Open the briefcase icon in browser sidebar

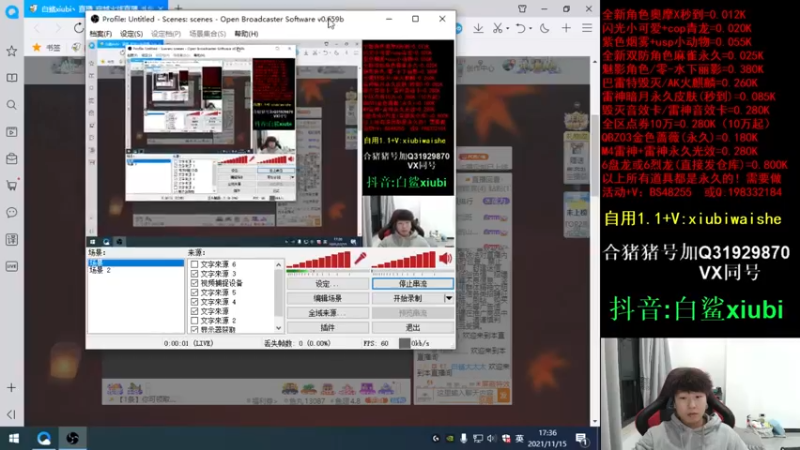click(11, 159)
